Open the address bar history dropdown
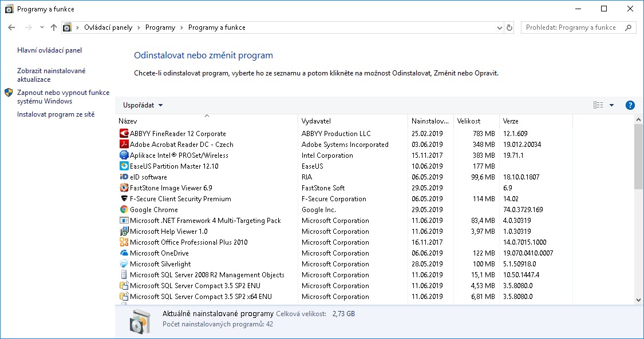Image resolution: width=644 pixels, height=339 pixels. [499, 27]
